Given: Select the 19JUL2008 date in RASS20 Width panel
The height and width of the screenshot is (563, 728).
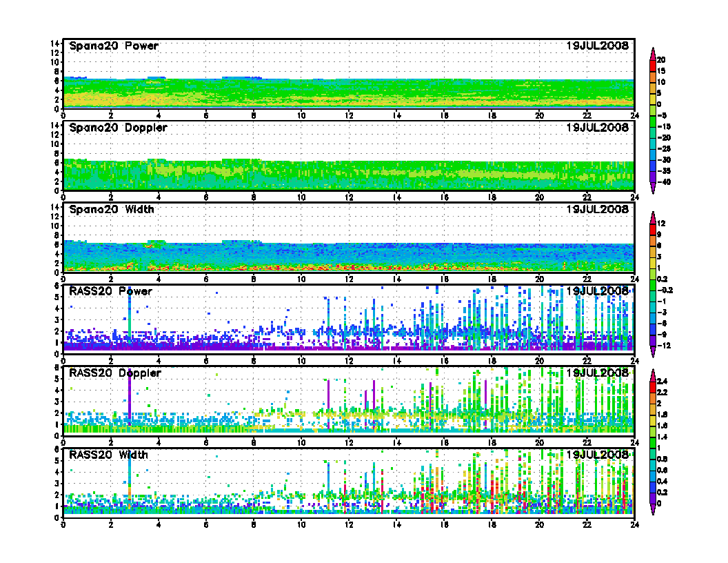Looking at the screenshot, I should coord(597,455).
